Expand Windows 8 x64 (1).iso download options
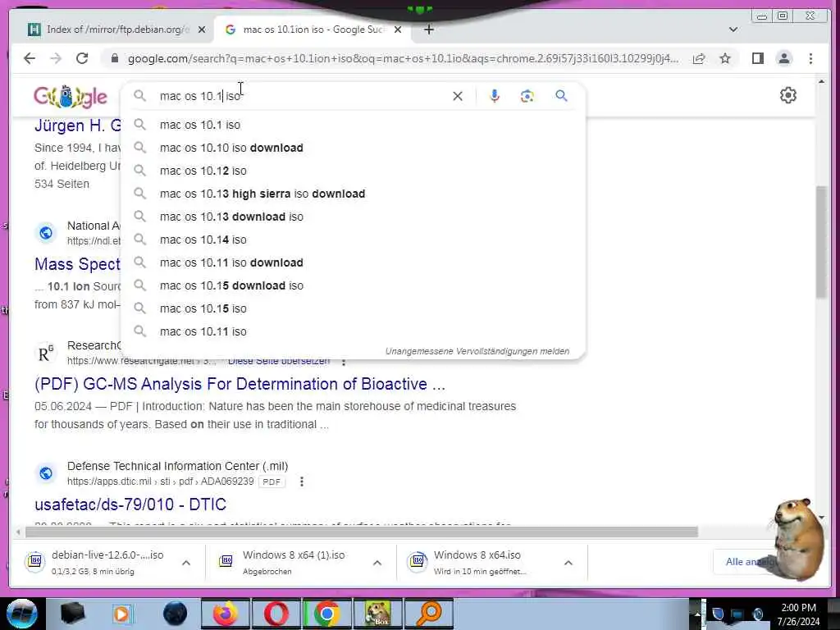840x630 pixels. [x=377, y=563]
